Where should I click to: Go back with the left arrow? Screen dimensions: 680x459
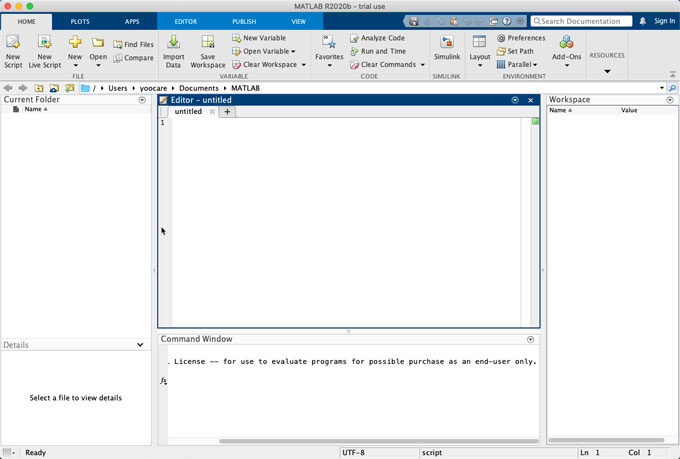[8, 88]
